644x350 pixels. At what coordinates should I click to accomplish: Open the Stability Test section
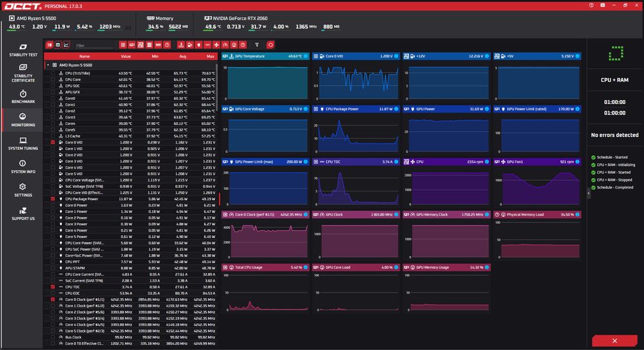coord(23,50)
